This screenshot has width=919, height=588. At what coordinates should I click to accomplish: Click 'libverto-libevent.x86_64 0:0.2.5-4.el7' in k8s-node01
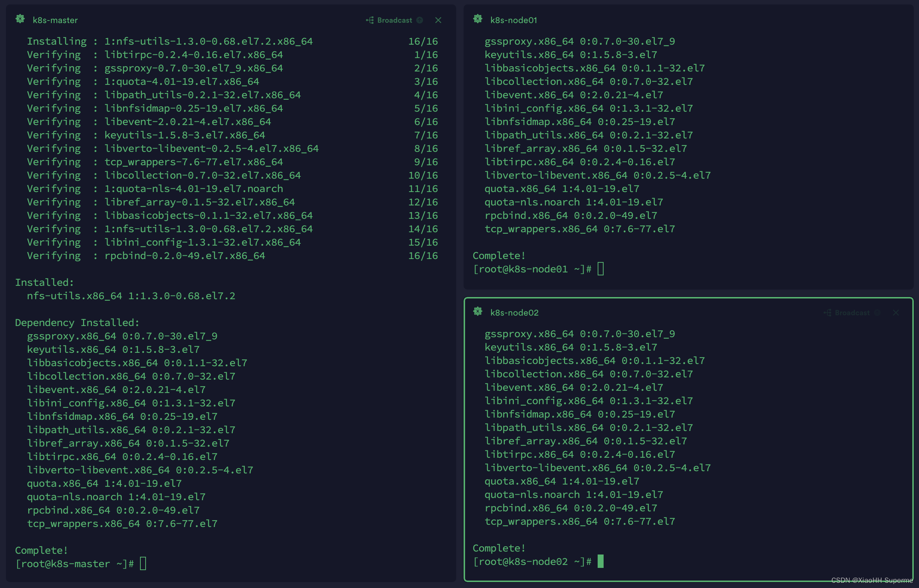(x=598, y=175)
